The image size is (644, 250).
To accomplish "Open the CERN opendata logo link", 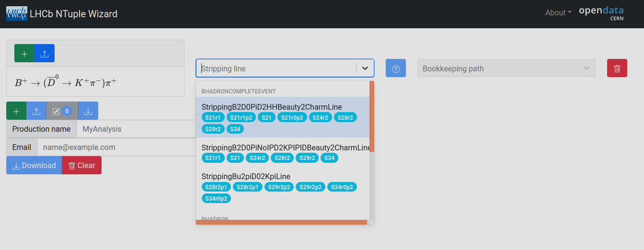I will click(x=601, y=13).
